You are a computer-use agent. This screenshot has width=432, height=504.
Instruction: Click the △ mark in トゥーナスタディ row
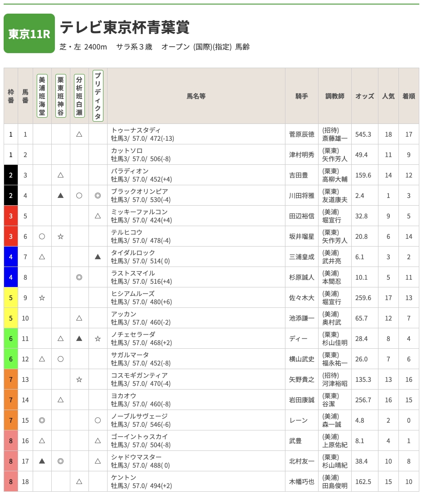pyautogui.click(x=79, y=134)
